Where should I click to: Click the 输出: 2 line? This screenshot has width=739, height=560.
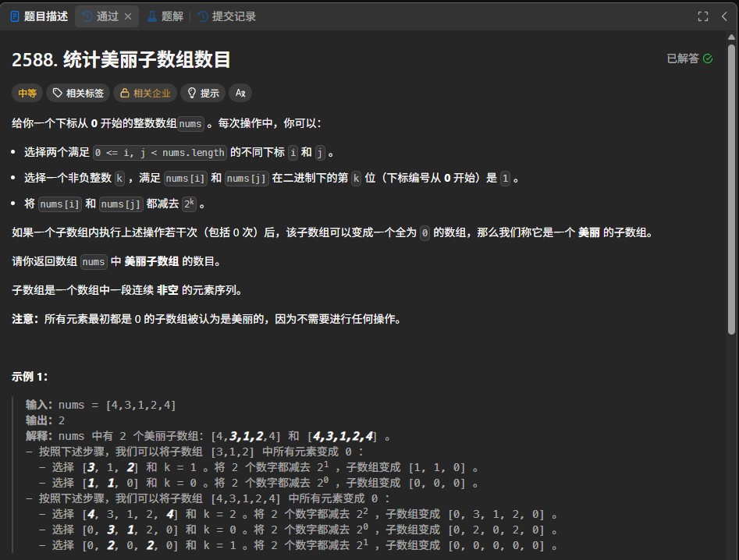point(45,420)
